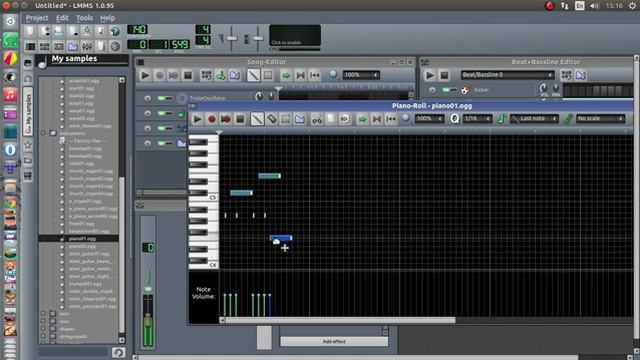Select draw mode in Song-Editor toolbar

[253, 75]
